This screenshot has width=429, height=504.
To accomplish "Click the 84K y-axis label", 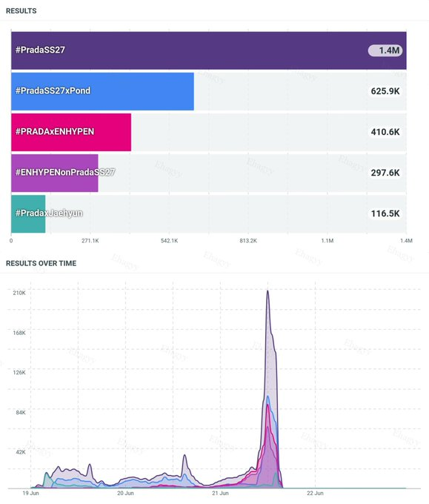I will tap(21, 412).
